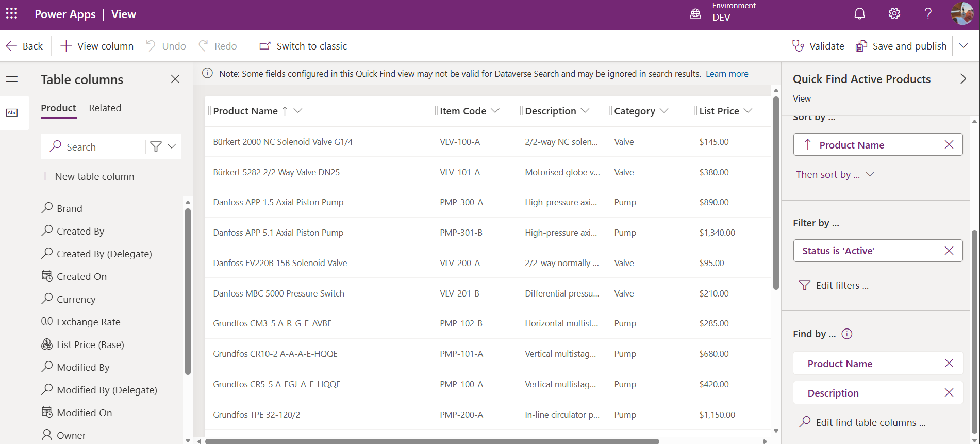Click Save and publish
Screen dimensions: 980x444
pos(901,46)
